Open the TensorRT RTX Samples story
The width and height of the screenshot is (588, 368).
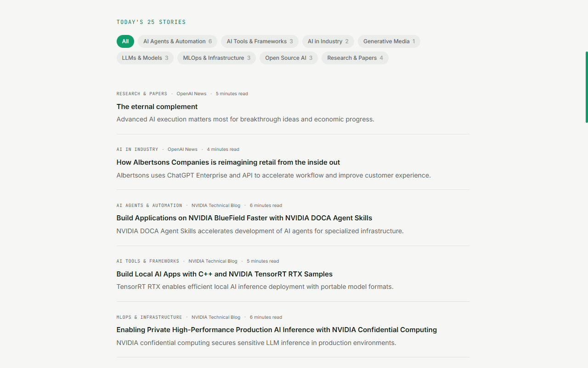[225, 274]
